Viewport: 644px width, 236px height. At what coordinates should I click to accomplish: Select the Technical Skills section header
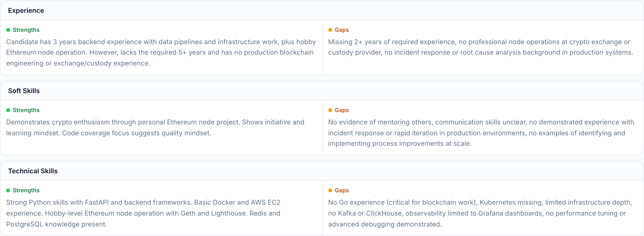[33, 171]
